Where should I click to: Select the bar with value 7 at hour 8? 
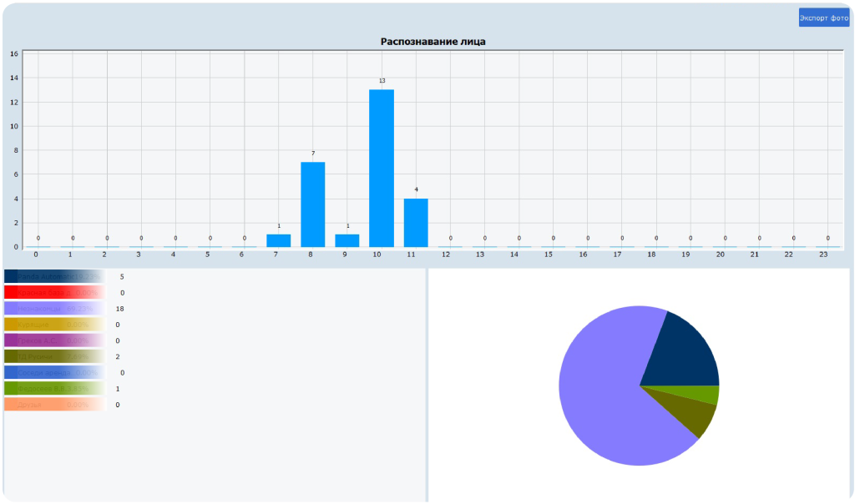[x=313, y=204]
